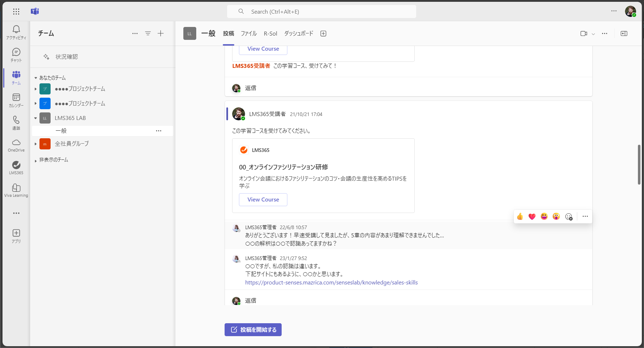Click View Course on オンラインファシリテーション研修 card
The height and width of the screenshot is (348, 644).
[x=263, y=200]
